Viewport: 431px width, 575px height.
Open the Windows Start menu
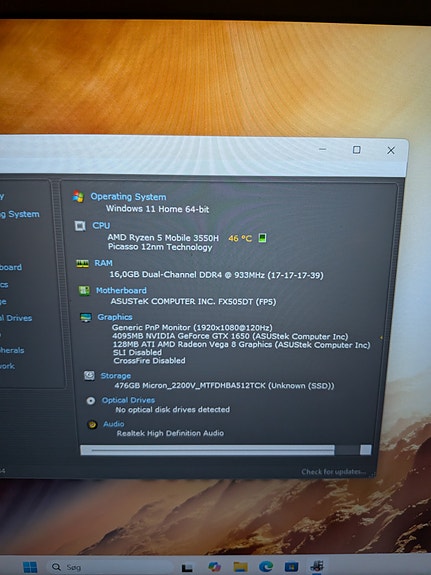coord(30,567)
